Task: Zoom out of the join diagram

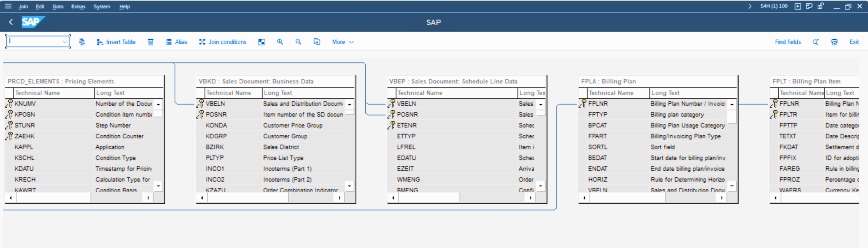Action: click(x=298, y=42)
